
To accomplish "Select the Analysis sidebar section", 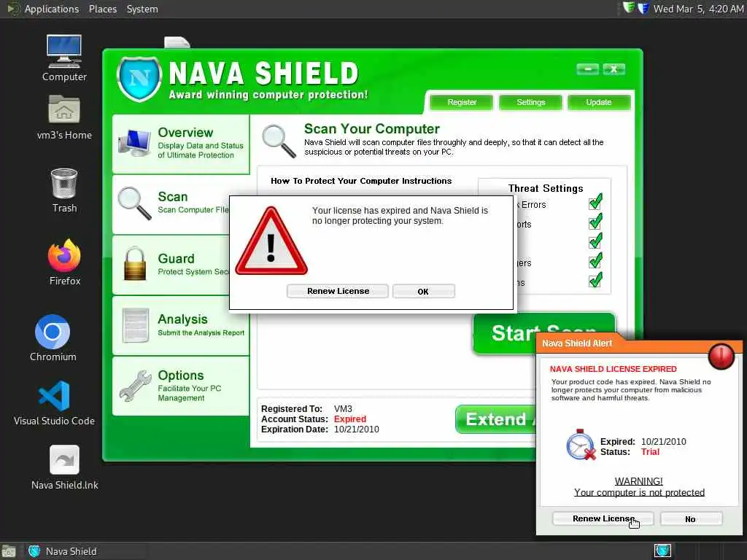I will click(181, 325).
